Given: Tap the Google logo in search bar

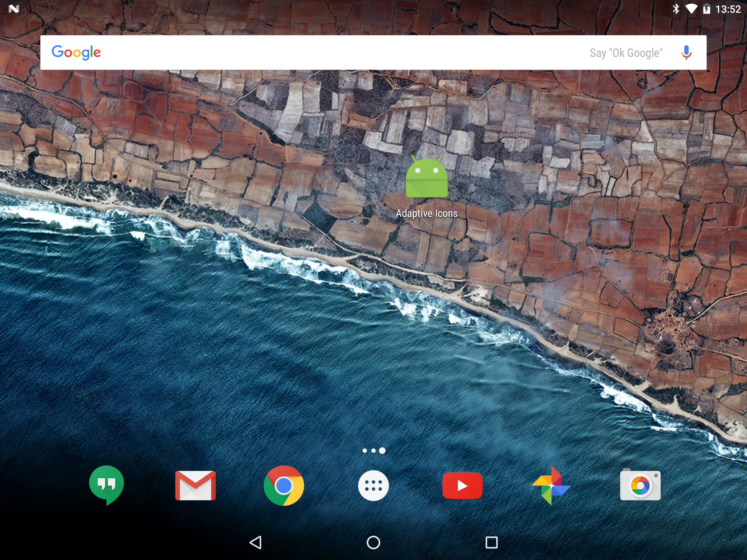Looking at the screenshot, I should pyautogui.click(x=76, y=52).
